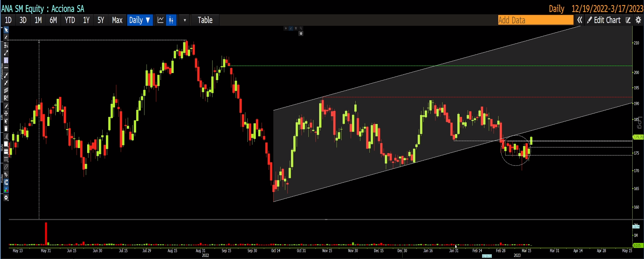Click the mini toolbar pencil icon
The width and height of the screenshot is (644, 259).
point(291,28)
